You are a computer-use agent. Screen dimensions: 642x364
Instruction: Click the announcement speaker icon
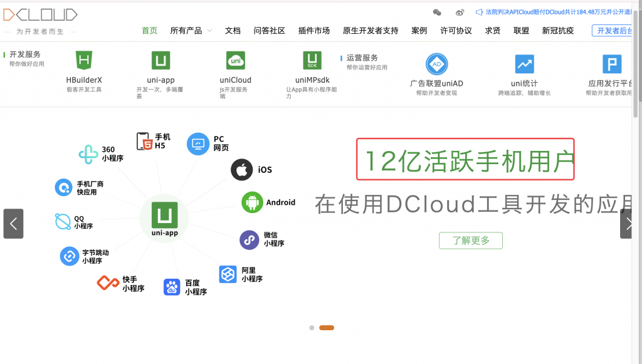[x=479, y=13]
